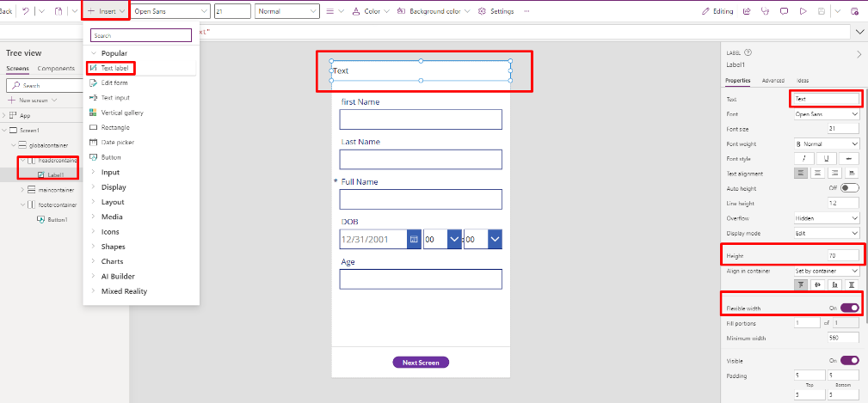The height and width of the screenshot is (403, 868).
Task: Click the Preview play icon
Action: (x=803, y=11)
